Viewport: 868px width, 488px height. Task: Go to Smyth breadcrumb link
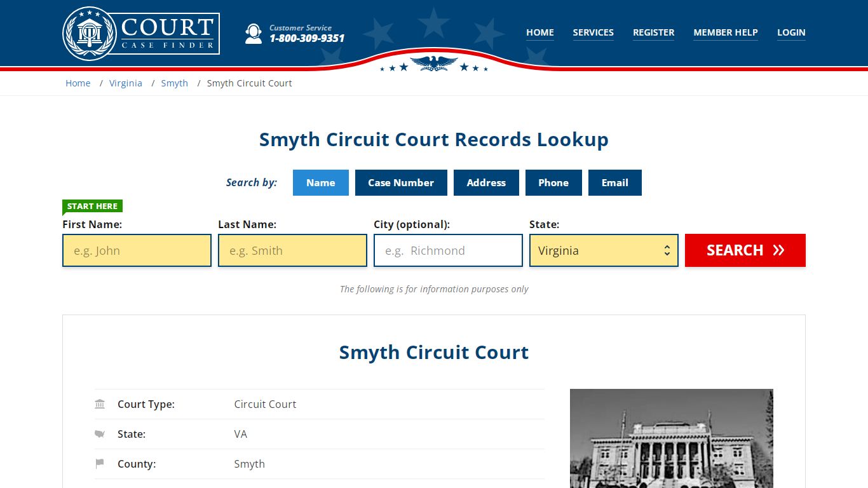(x=175, y=83)
